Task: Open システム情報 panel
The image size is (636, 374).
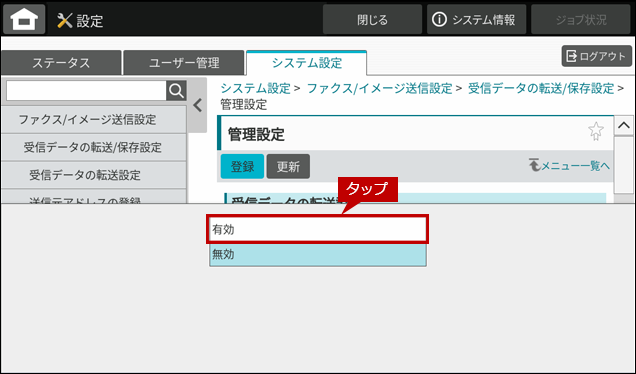Action: pyautogui.click(x=476, y=19)
